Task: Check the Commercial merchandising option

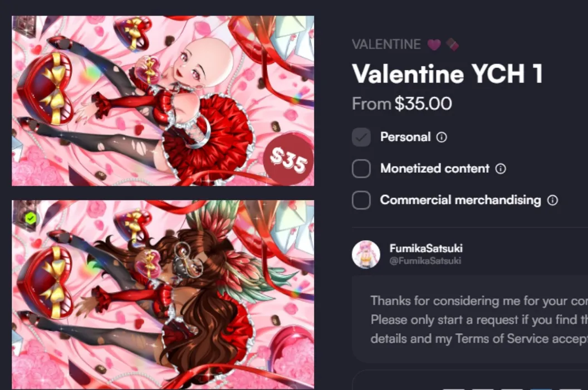Action: click(360, 199)
